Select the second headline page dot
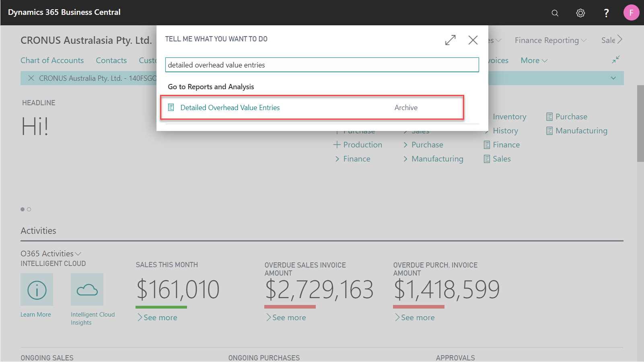Image resolution: width=644 pixels, height=362 pixels. 29,209
